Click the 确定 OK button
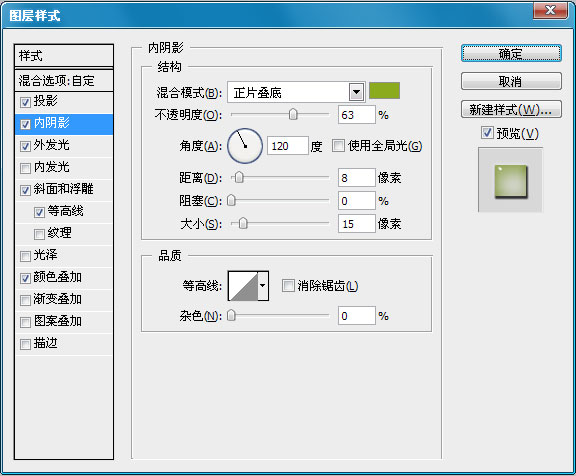The height and width of the screenshot is (476, 576). pyautogui.click(x=511, y=54)
